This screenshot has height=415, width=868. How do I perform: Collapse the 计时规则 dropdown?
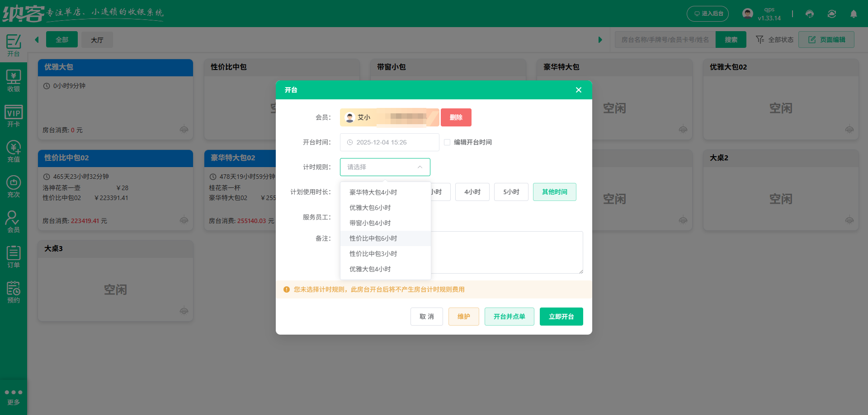[420, 167]
